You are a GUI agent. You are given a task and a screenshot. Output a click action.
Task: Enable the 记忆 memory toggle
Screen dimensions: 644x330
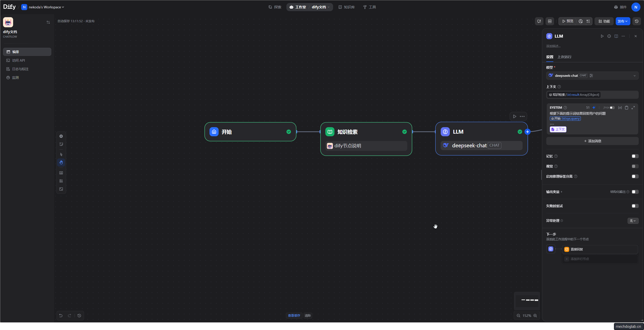635,156
